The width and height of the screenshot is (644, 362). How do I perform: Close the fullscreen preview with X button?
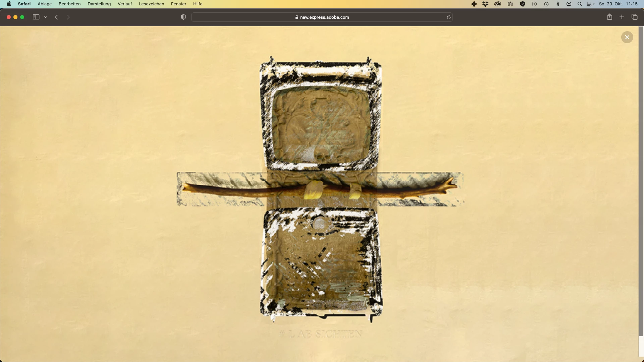pyautogui.click(x=627, y=37)
